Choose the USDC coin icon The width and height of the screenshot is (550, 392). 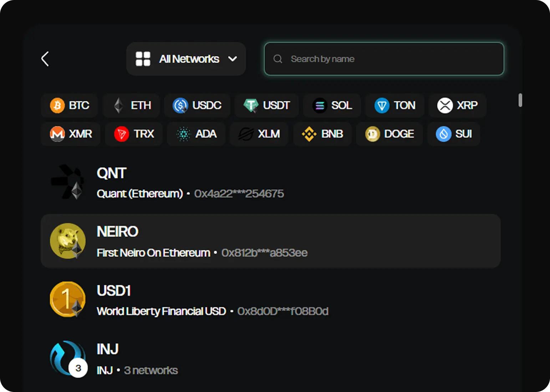click(180, 105)
